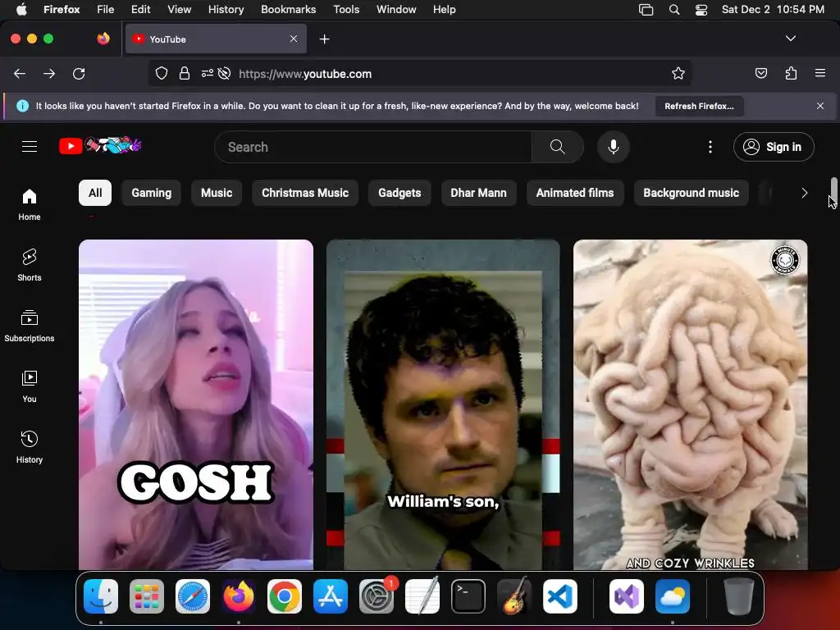
Task: Open Firefox extensions puzzle icon
Action: [792, 73]
